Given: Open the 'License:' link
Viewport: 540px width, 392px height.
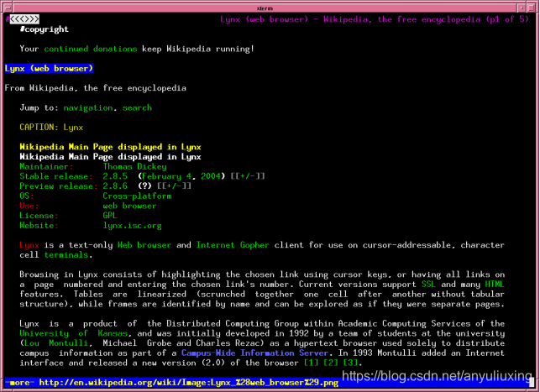Looking at the screenshot, I should pyautogui.click(x=39, y=216).
